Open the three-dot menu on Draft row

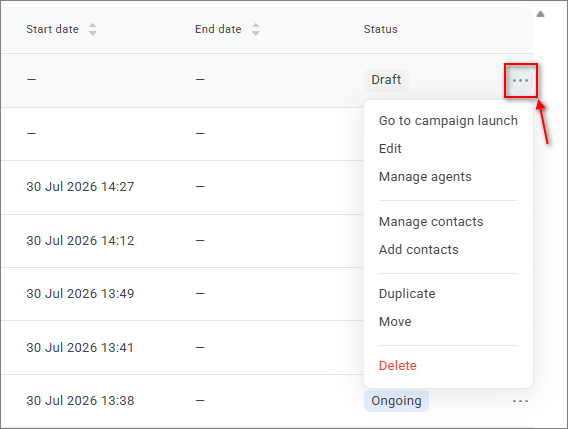(x=520, y=80)
